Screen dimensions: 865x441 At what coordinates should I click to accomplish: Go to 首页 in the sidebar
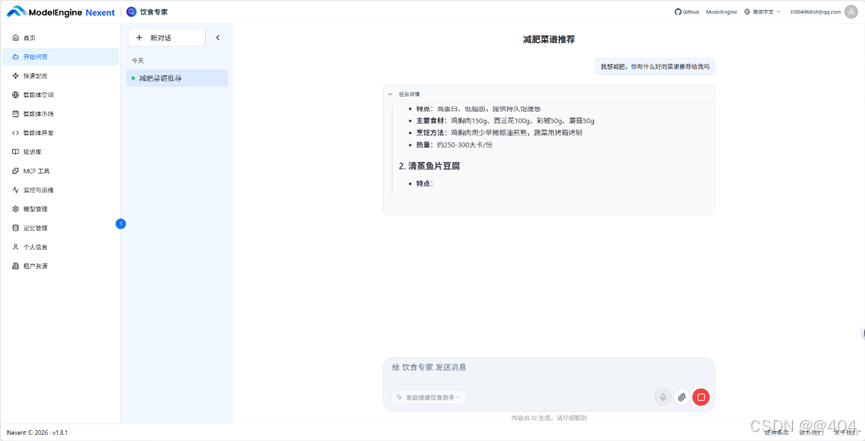(60, 38)
